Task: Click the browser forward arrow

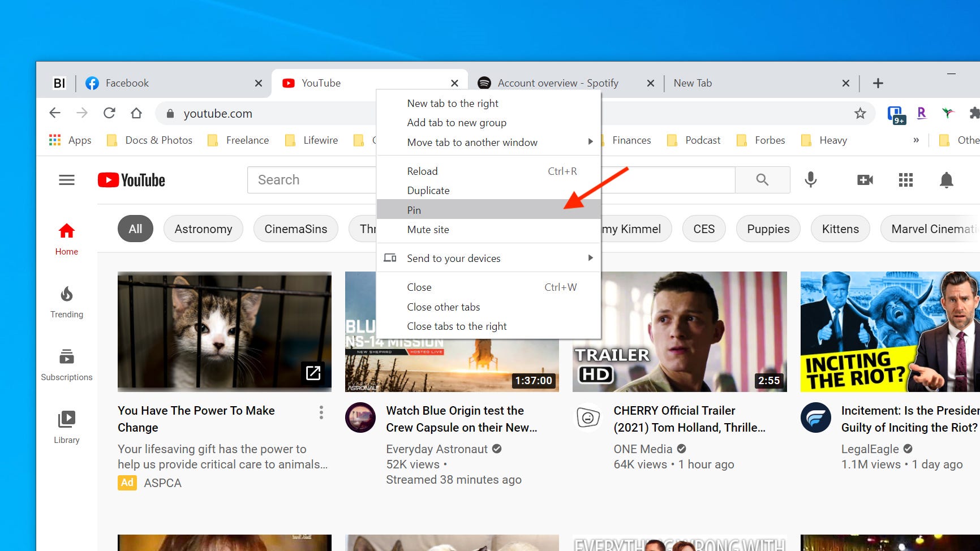Action: [82, 113]
